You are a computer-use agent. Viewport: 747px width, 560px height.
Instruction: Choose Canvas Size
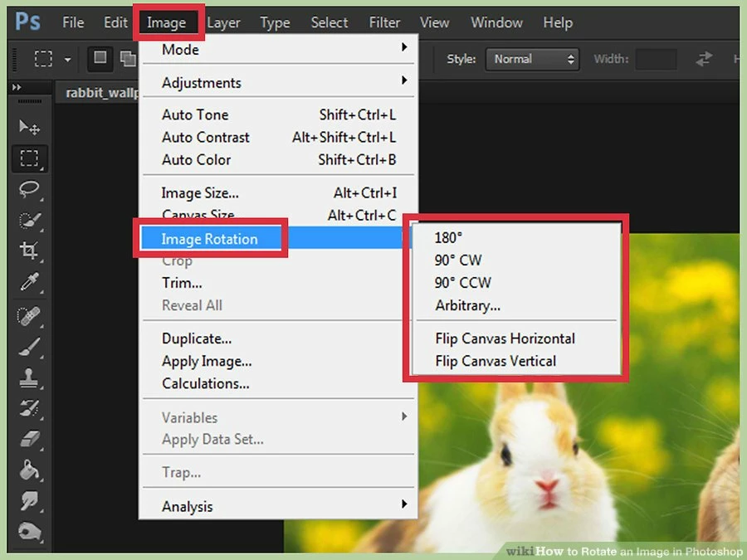point(279,214)
